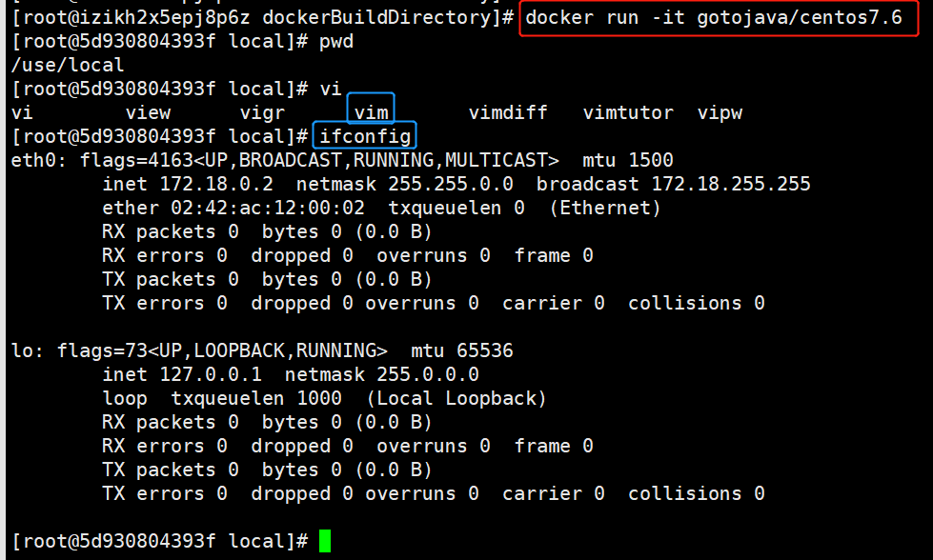Click the green cursor at the last prompt
933x560 pixels.
[x=325, y=541]
